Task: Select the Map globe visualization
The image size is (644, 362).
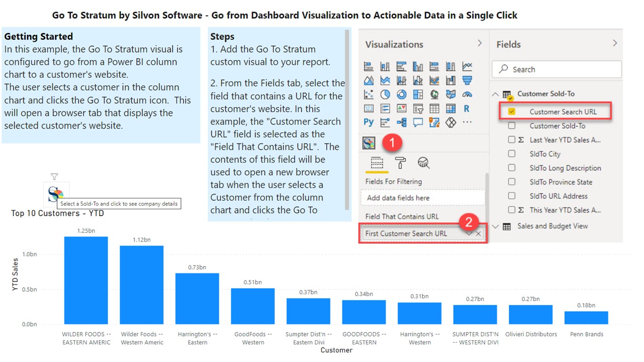Action: pyautogui.click(x=434, y=94)
